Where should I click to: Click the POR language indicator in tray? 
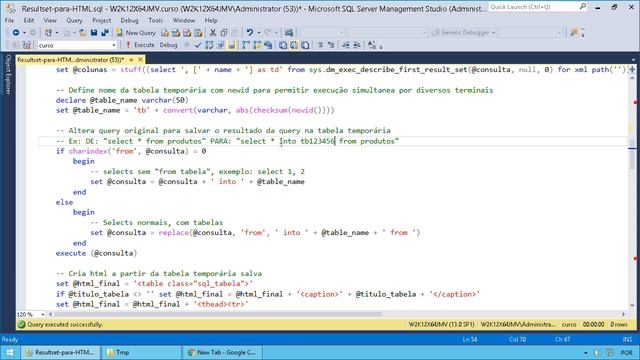coord(626,353)
